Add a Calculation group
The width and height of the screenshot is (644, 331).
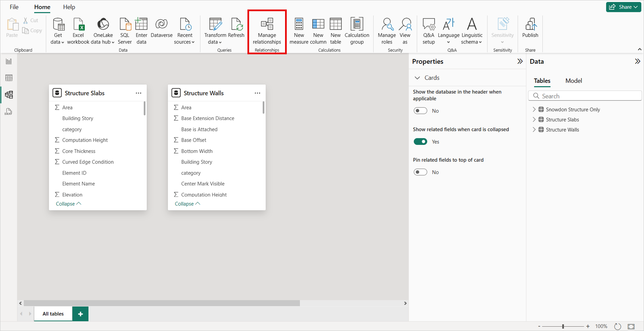pos(357,31)
